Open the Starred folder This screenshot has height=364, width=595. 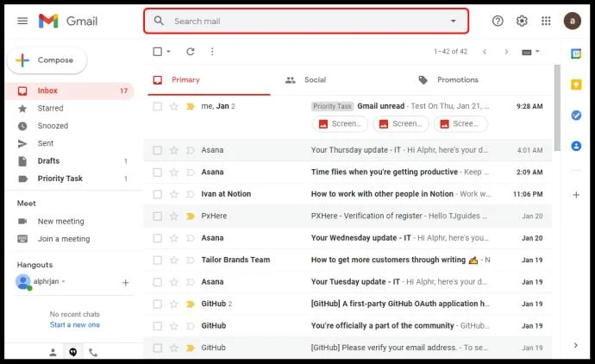[70, 108]
